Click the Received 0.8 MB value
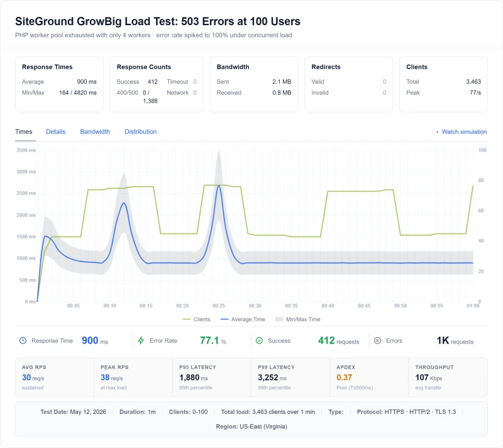This screenshot has height=448, width=503. [282, 92]
